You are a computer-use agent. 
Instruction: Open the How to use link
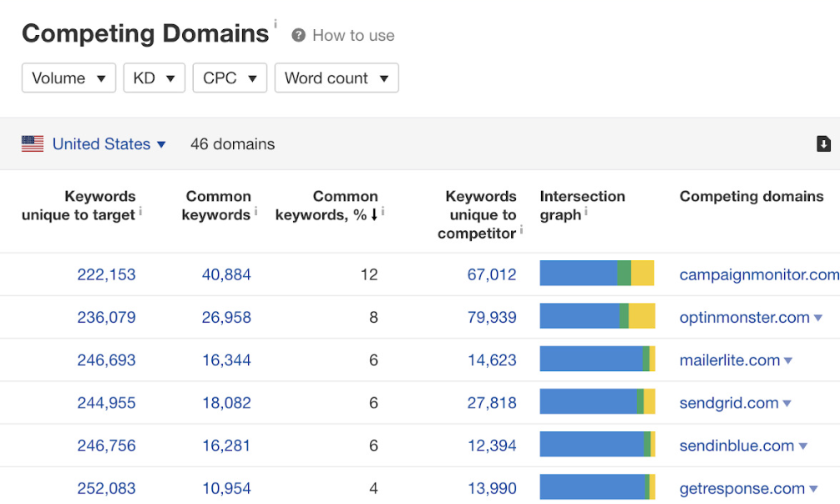pyautogui.click(x=353, y=35)
